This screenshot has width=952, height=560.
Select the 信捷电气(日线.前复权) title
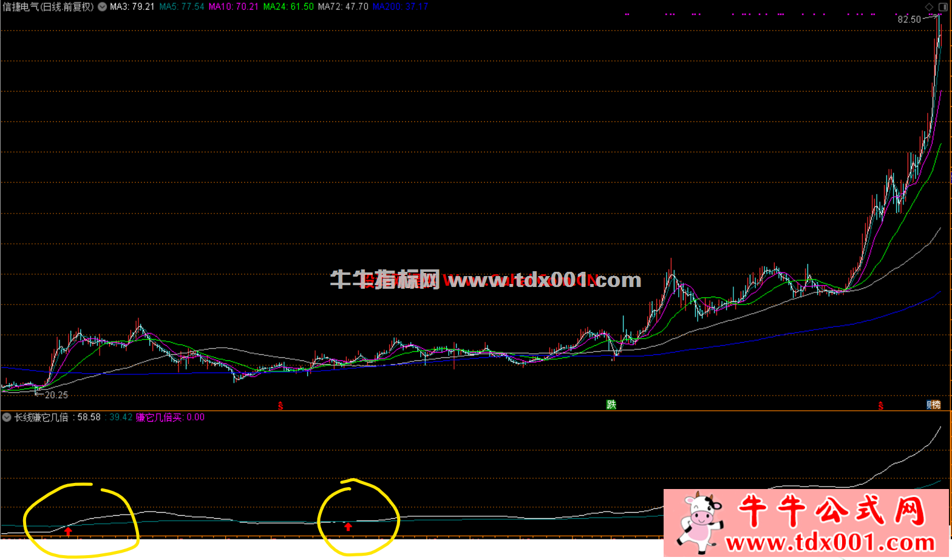coord(49,7)
